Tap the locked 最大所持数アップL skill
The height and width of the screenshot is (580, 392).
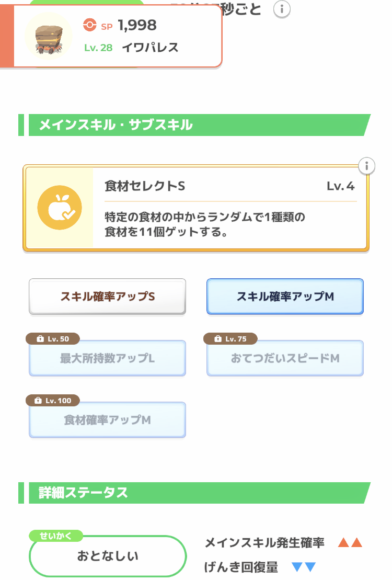[x=108, y=359]
